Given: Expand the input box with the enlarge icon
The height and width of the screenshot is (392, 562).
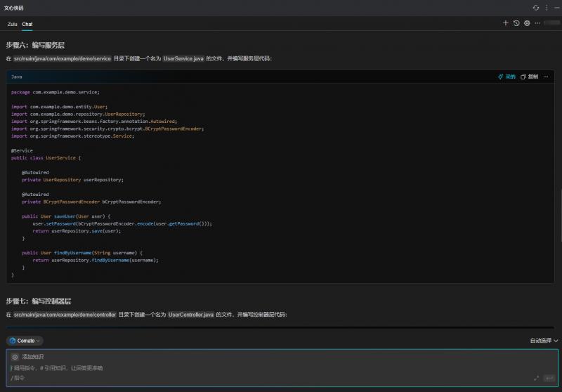Looking at the screenshot, I should 537,378.
